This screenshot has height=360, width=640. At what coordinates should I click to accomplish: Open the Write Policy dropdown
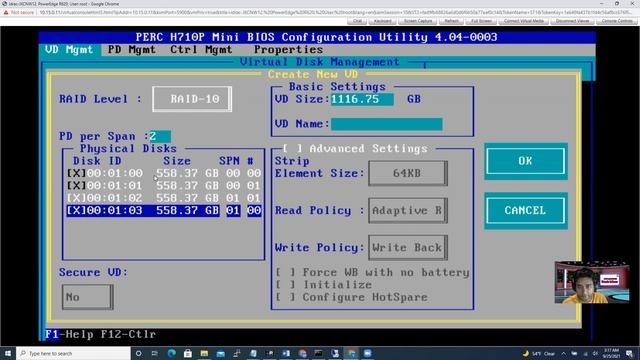pos(408,247)
